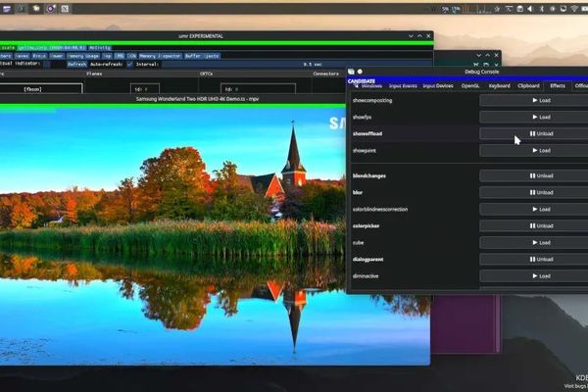This screenshot has width=588, height=392.
Task: Click the Connectors column header in umr
Action: (326, 73)
